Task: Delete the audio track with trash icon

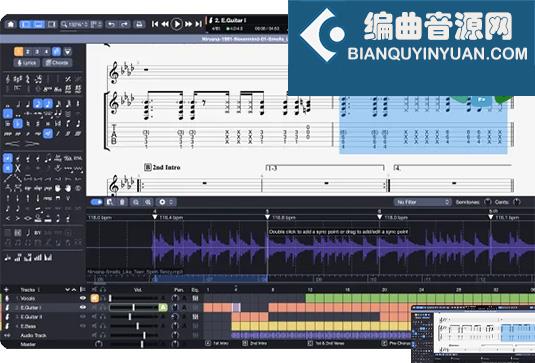Action: coord(122,202)
